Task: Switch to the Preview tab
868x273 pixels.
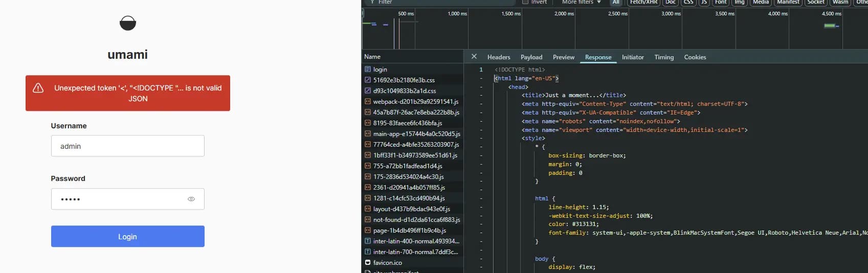Action: pyautogui.click(x=564, y=57)
